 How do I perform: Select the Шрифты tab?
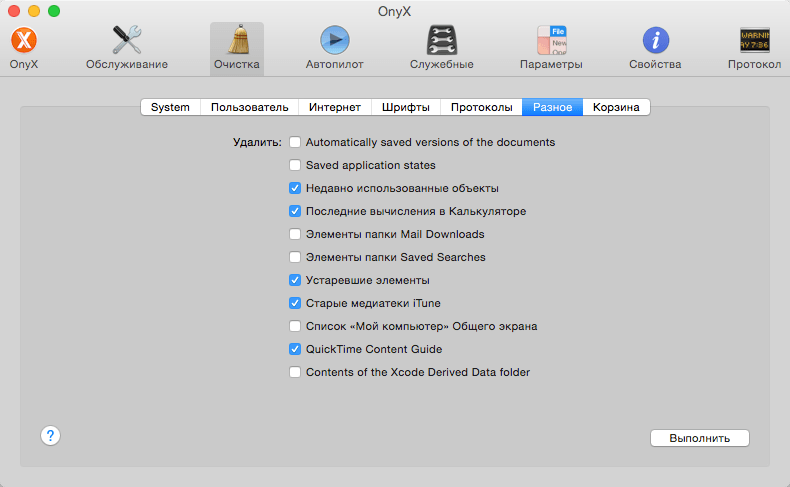[406, 107]
